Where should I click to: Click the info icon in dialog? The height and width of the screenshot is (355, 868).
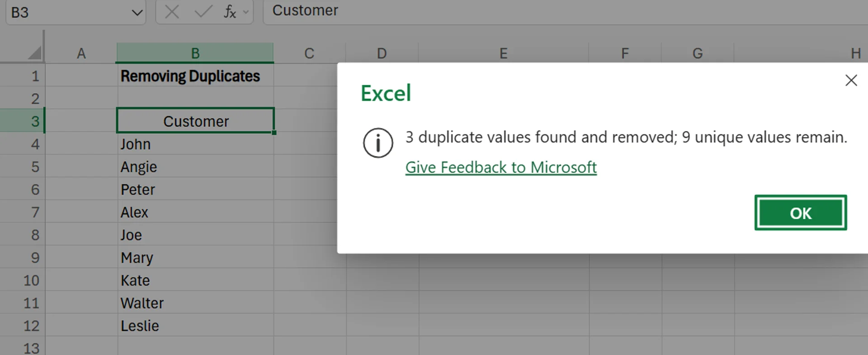pyautogui.click(x=378, y=143)
